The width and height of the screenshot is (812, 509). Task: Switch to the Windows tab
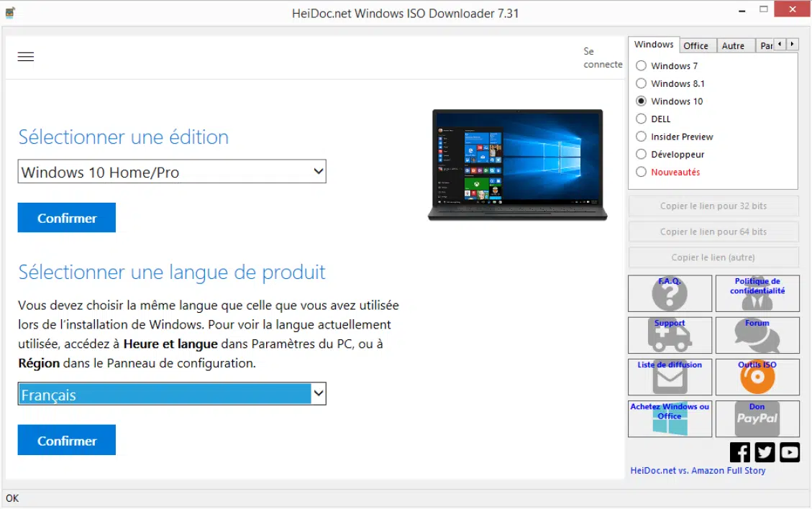[x=654, y=45]
